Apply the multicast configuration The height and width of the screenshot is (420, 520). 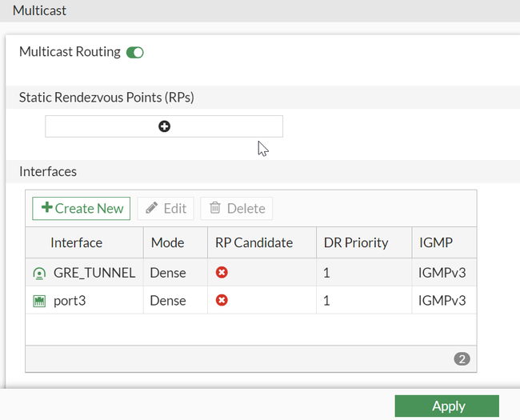coord(447,406)
